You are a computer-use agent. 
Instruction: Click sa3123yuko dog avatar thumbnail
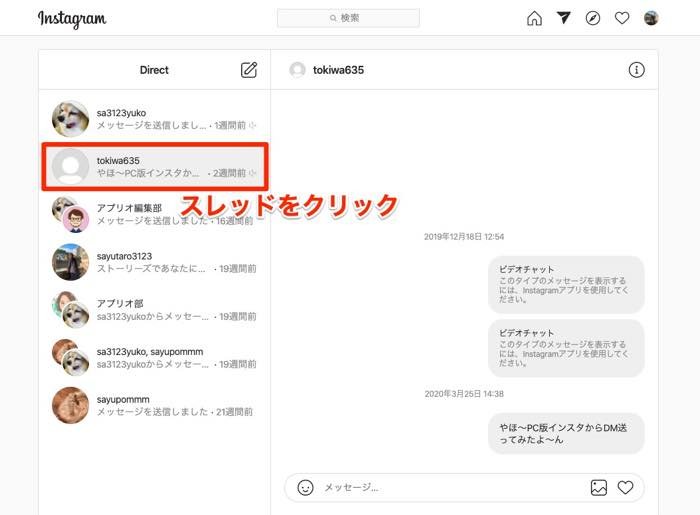(71, 119)
